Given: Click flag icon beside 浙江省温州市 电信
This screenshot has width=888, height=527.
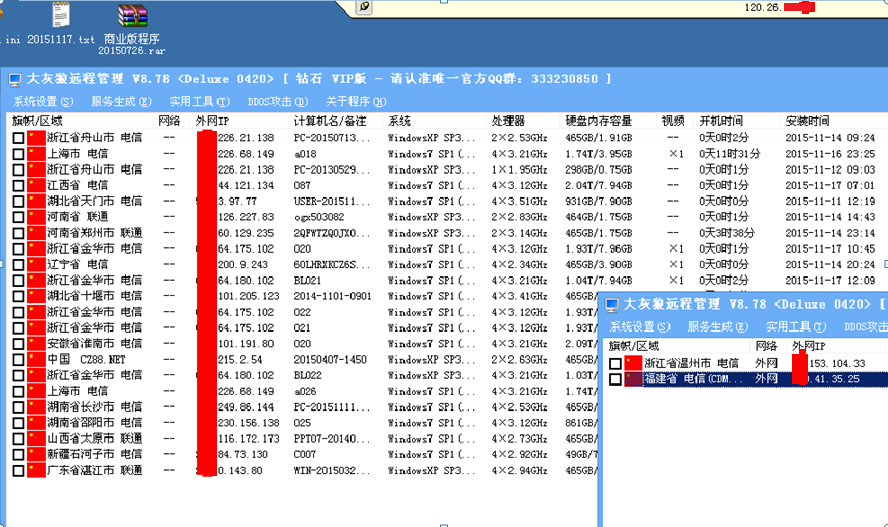Looking at the screenshot, I should point(633,363).
